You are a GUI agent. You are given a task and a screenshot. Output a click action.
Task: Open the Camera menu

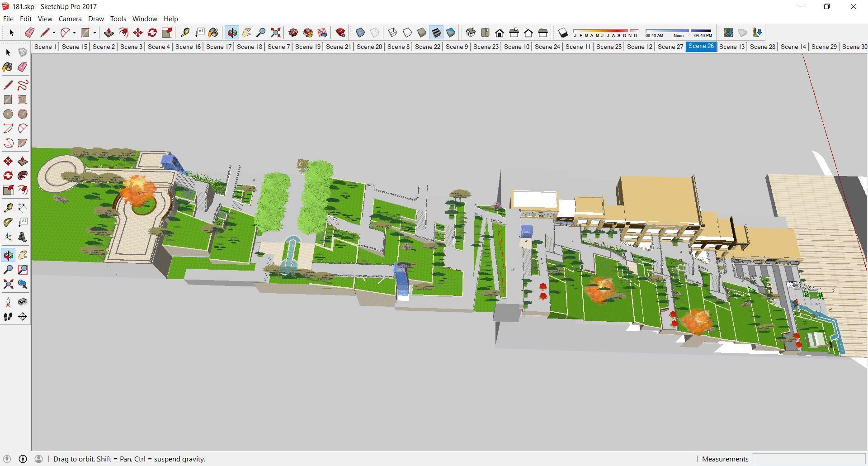pos(70,19)
